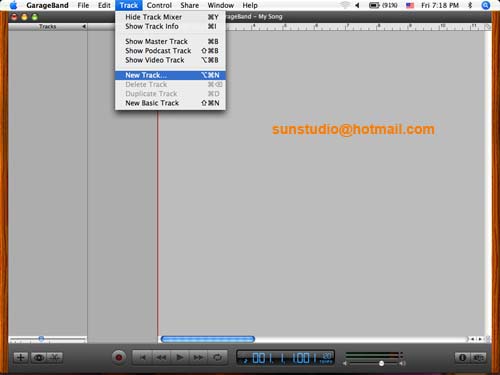
Task: Open the track editor scissors icon
Action: pos(55,358)
